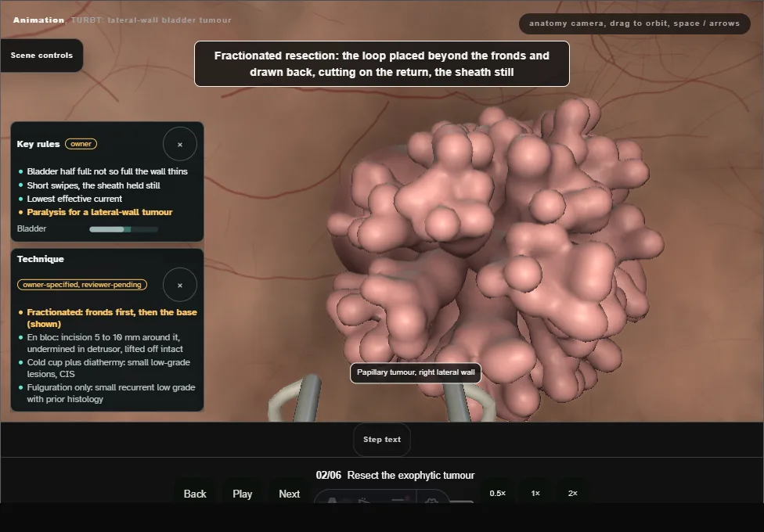Select the Cold cup plus diathermy line
Image resolution: width=764 pixels, height=532 pixels.
click(108, 368)
